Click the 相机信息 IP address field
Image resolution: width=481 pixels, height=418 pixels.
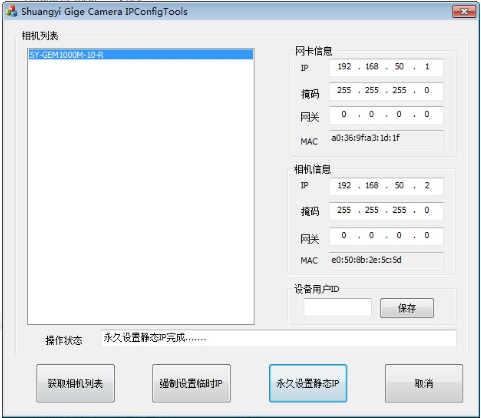(386, 186)
